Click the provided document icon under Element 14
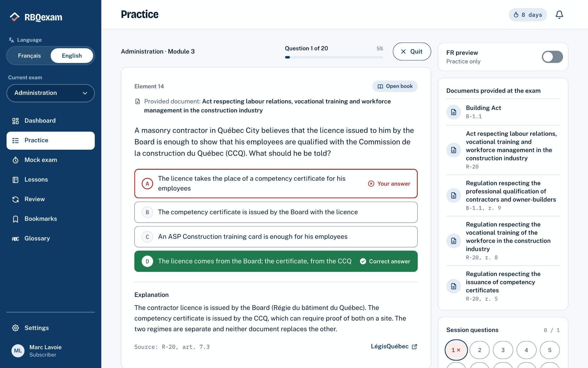Image resolution: width=588 pixels, height=368 pixels. (138, 101)
